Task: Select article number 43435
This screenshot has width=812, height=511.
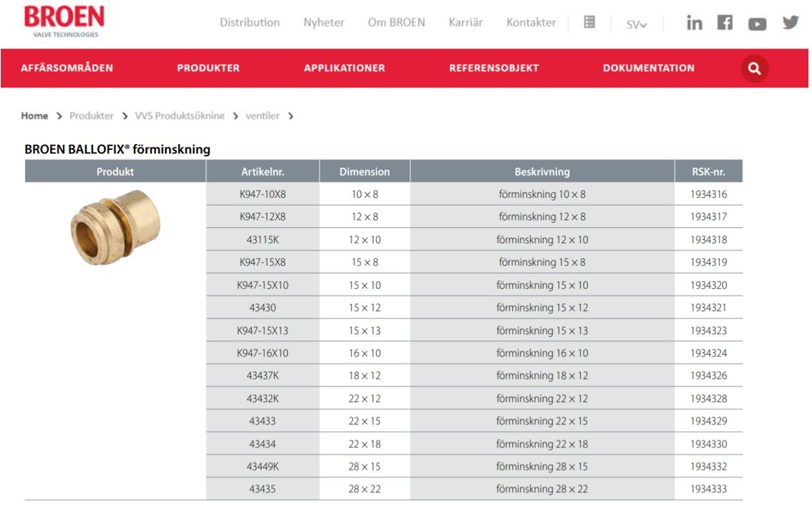Action: click(x=263, y=489)
